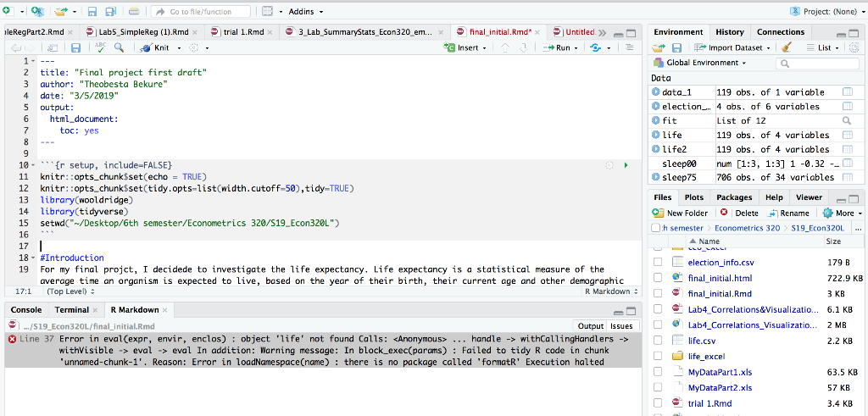868x416 pixels.
Task: Open the Insert chunk dropdown
Action: click(x=465, y=47)
